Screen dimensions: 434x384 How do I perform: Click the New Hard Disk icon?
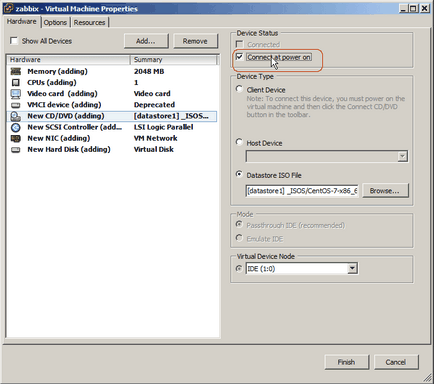[16, 150]
